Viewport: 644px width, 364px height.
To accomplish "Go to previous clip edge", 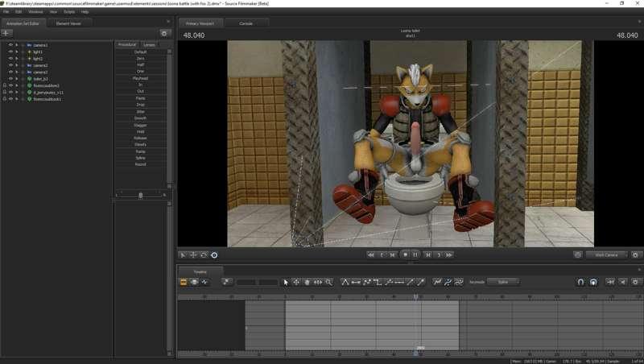I will (x=393, y=255).
